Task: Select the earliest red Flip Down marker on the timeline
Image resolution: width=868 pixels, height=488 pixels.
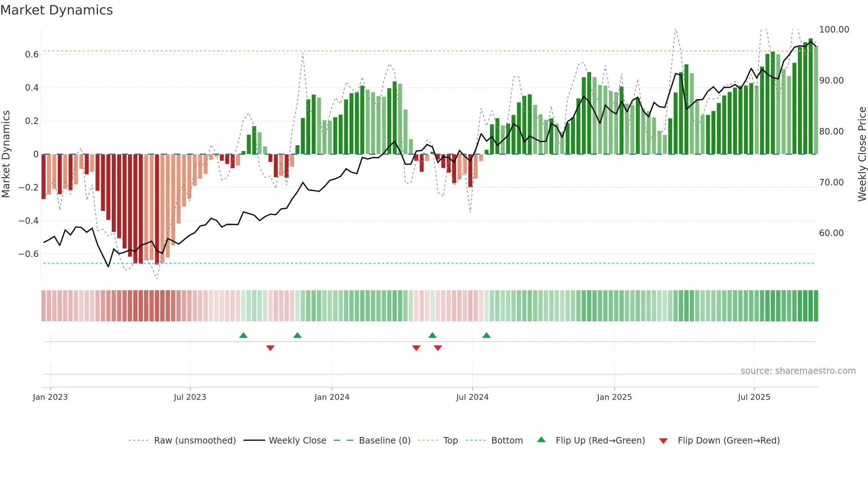Action: pos(271,348)
